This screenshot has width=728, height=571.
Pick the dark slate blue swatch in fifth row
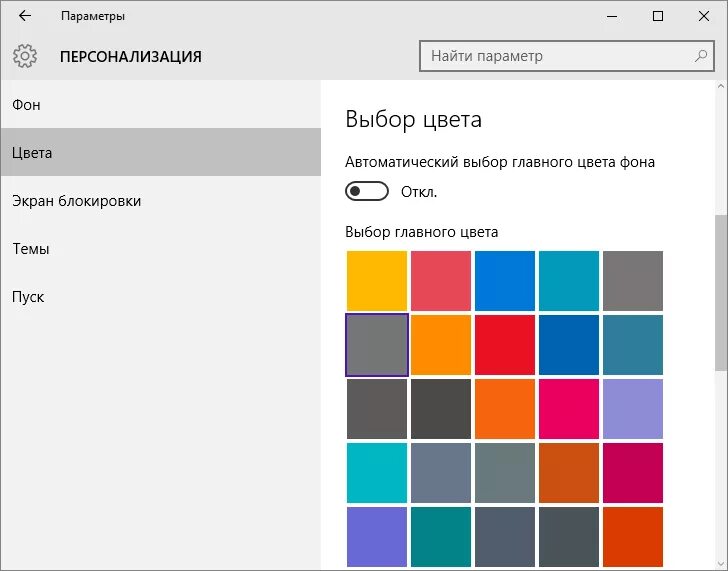coord(505,537)
